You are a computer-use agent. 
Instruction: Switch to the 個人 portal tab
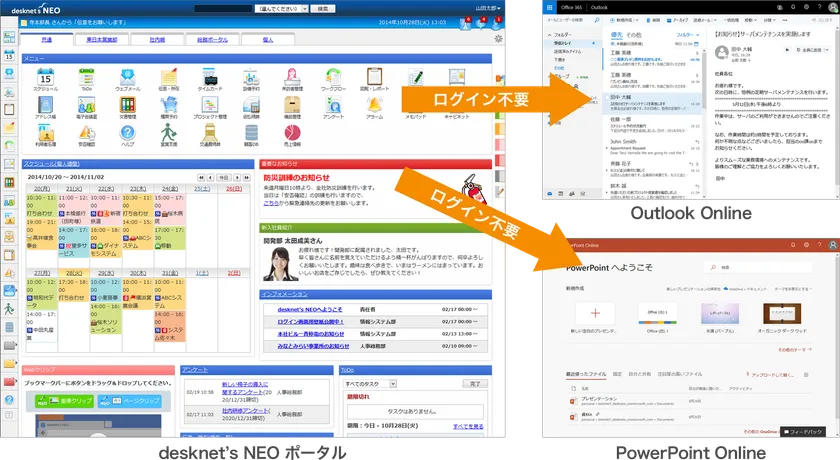click(x=268, y=40)
